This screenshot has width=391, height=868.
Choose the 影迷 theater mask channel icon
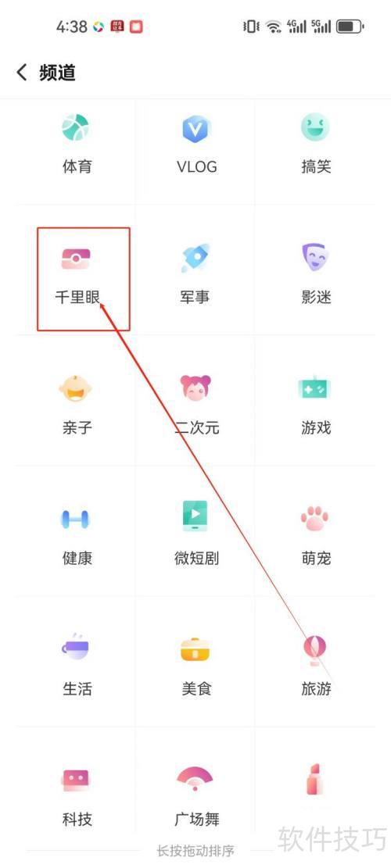[x=315, y=257]
